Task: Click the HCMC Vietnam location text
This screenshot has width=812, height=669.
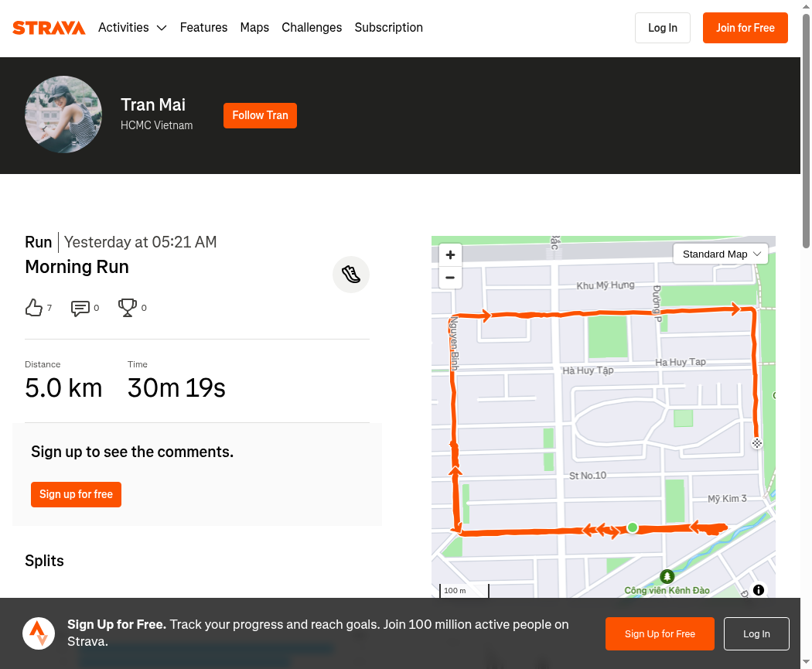Action: pyautogui.click(x=157, y=125)
